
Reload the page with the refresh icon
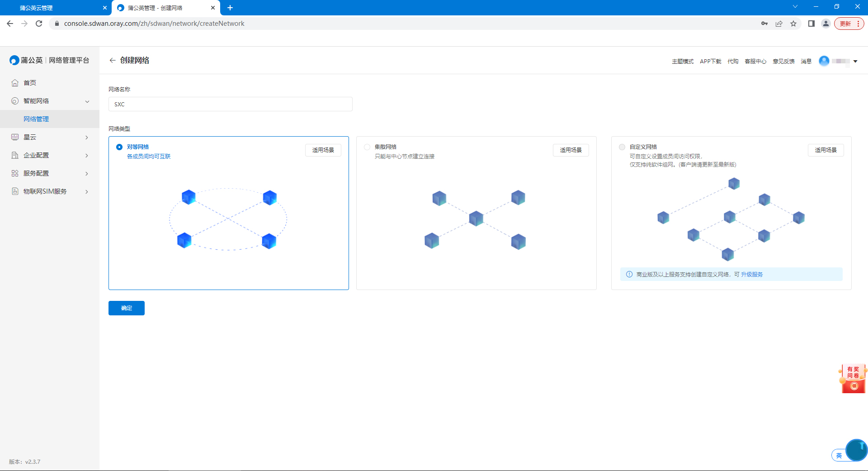(39, 24)
